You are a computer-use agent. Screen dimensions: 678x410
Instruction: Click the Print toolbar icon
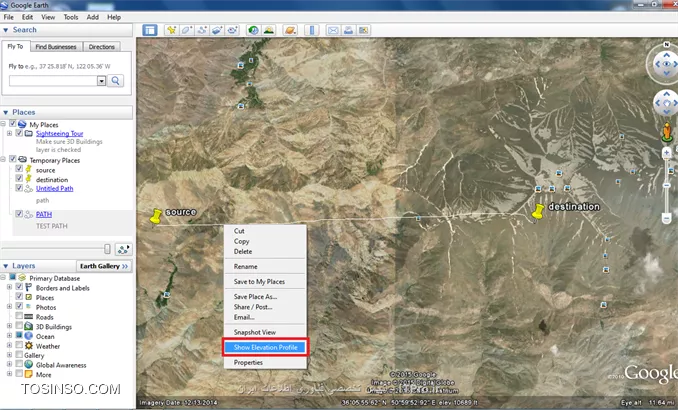tap(348, 30)
